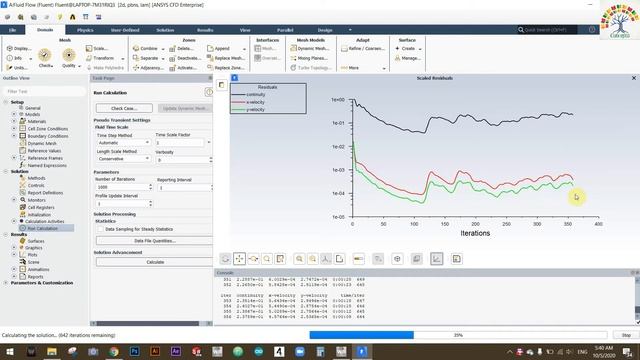Screen dimensions: 640x360
Task: Select translate view tool in graphics toolbar
Action: tap(240, 259)
